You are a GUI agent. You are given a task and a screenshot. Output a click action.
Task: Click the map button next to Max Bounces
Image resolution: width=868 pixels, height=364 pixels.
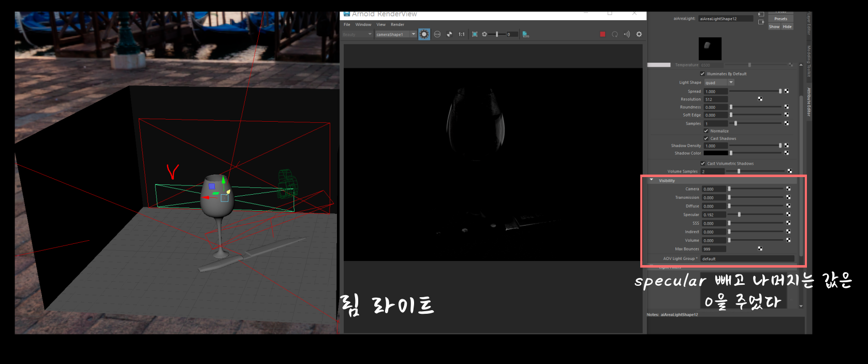point(760,249)
